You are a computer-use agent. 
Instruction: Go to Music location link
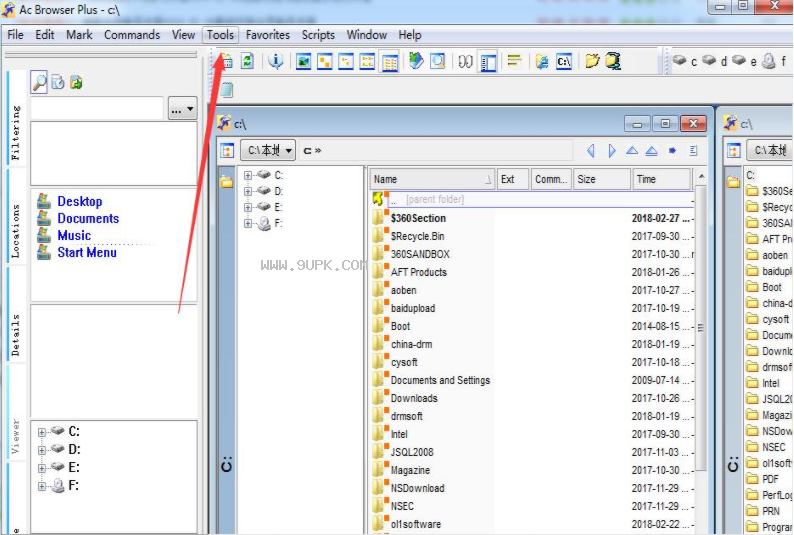[74, 235]
